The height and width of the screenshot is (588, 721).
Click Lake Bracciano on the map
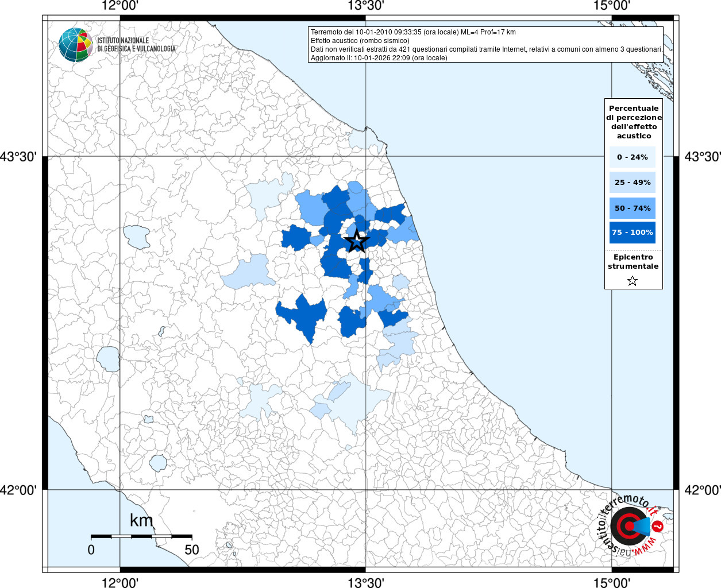[x=158, y=463]
